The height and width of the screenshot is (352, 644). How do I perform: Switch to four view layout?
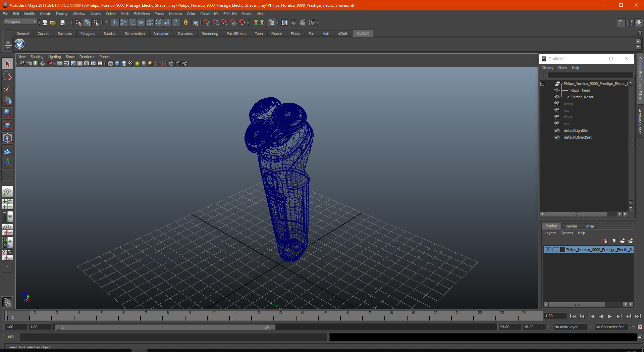(7, 204)
